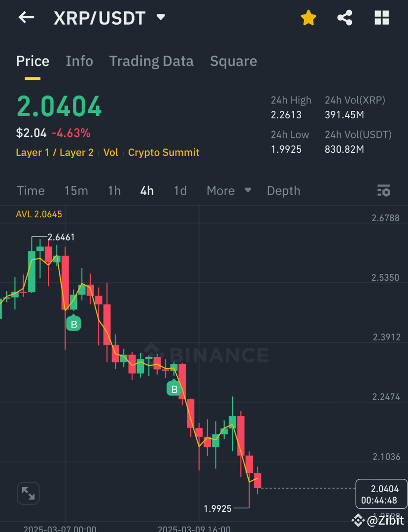This screenshot has height=532, width=408.
Task: Select the first B buy marker on chart
Action: click(74, 324)
